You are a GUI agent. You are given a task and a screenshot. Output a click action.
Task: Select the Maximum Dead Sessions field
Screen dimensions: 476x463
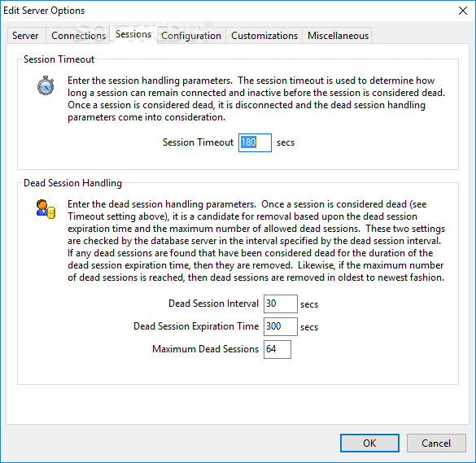pyautogui.click(x=277, y=349)
